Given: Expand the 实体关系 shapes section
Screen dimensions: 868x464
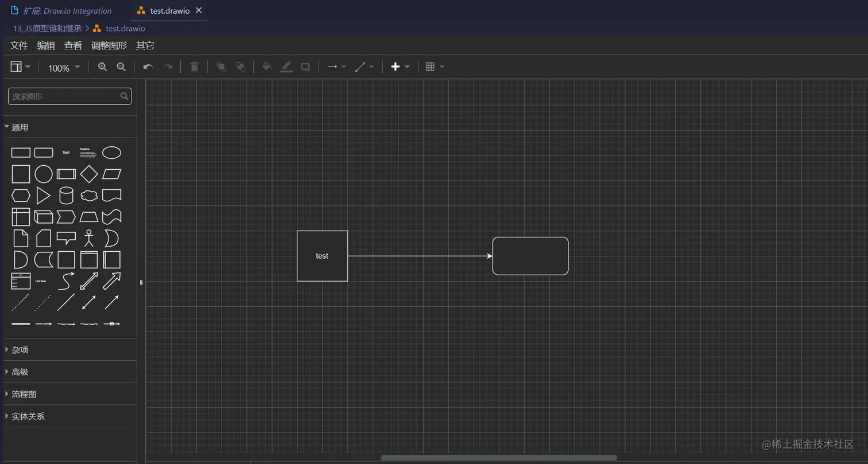Looking at the screenshot, I should (x=69, y=416).
